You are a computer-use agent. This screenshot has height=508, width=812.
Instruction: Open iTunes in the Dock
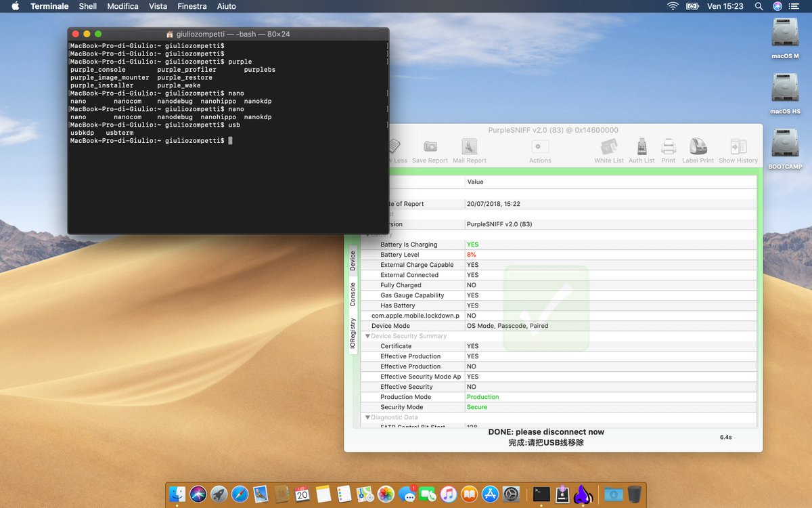[448, 494]
